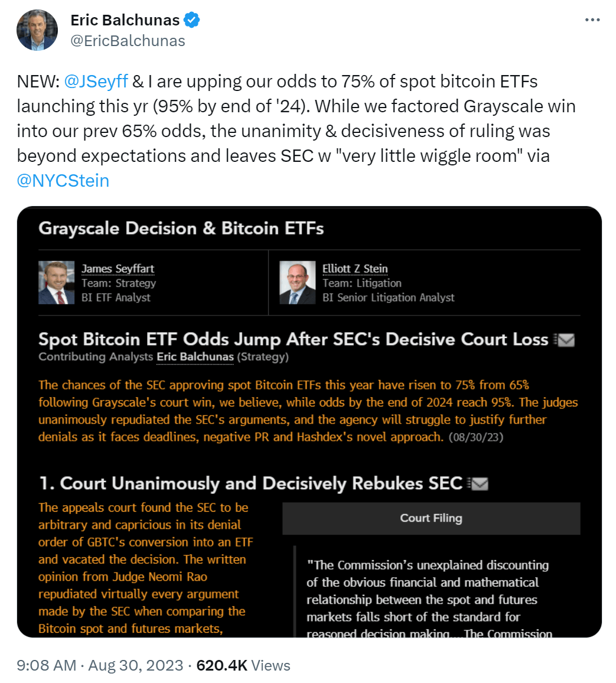Click the underlined James Seyffart name link
The width and height of the screenshot is (616, 683).
tap(118, 268)
